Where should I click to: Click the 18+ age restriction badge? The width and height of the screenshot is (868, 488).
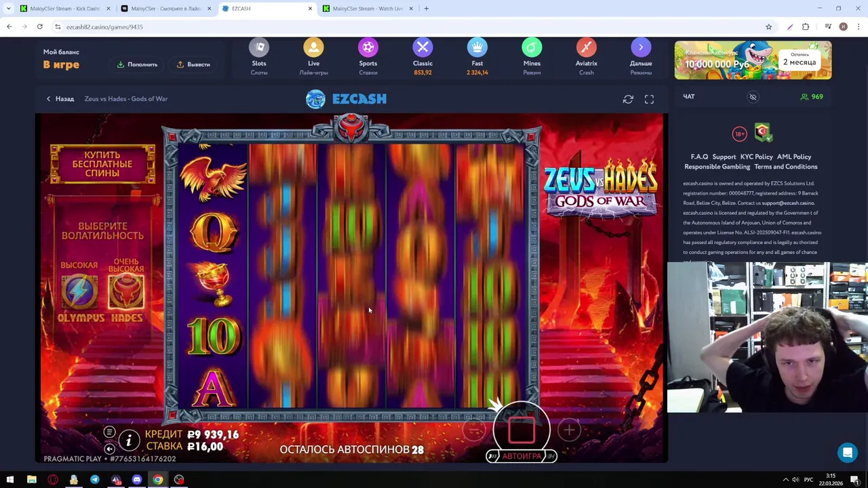click(x=739, y=134)
